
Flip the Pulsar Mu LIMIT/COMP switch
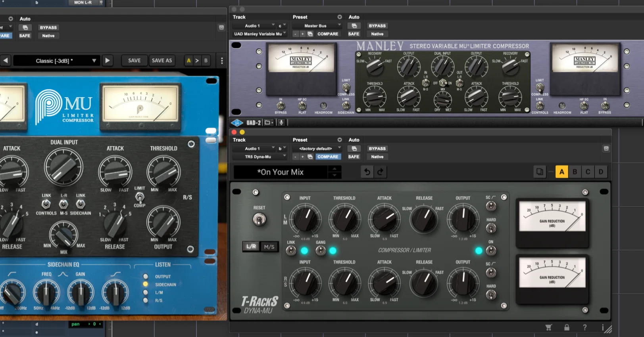click(x=140, y=197)
